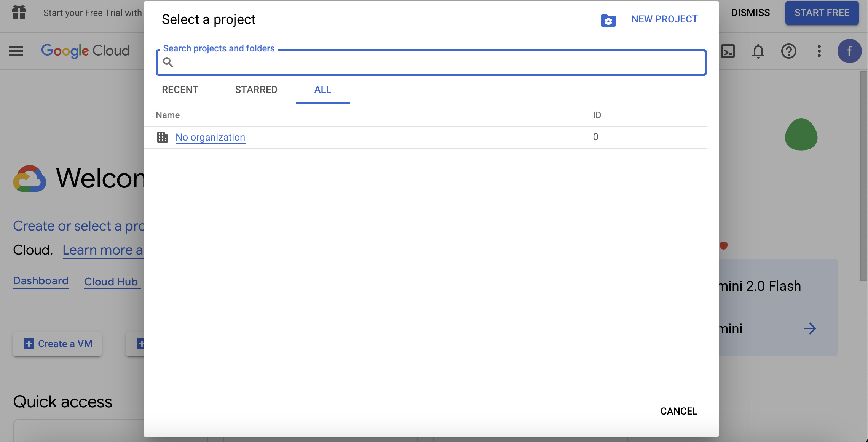
Task: Click the Gemini card arrow icon
Action: (810, 328)
